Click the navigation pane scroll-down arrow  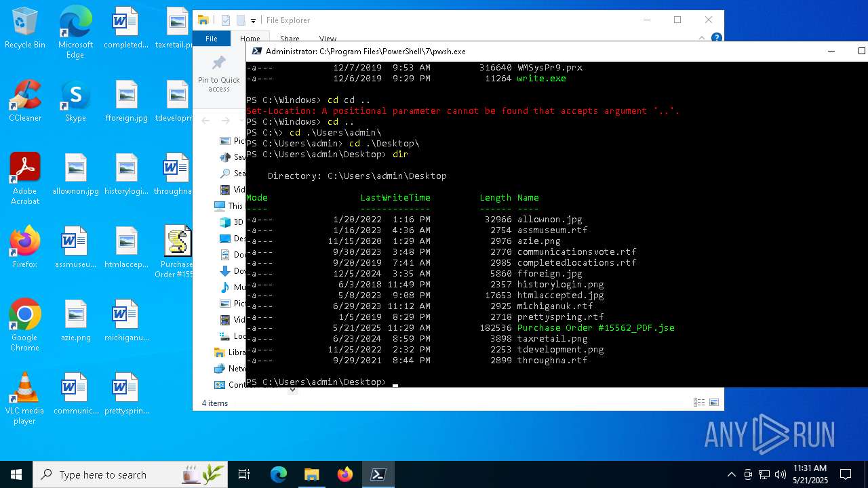[292, 390]
